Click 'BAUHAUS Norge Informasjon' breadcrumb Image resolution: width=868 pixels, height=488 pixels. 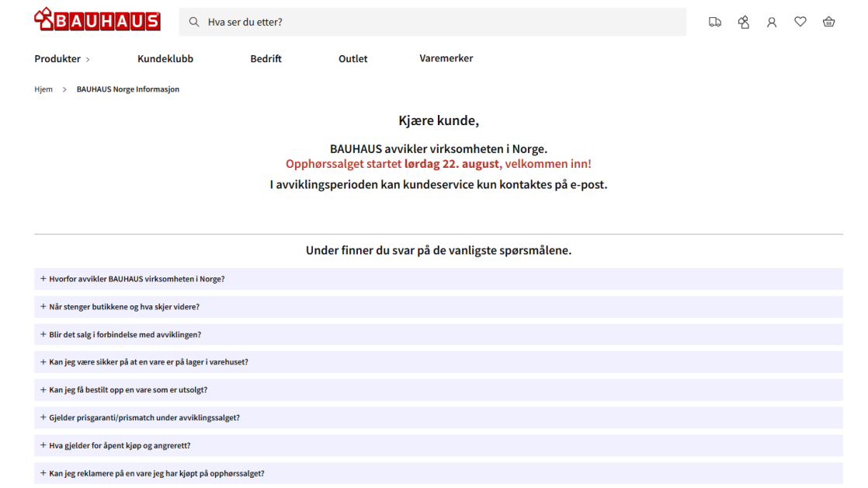click(x=128, y=89)
